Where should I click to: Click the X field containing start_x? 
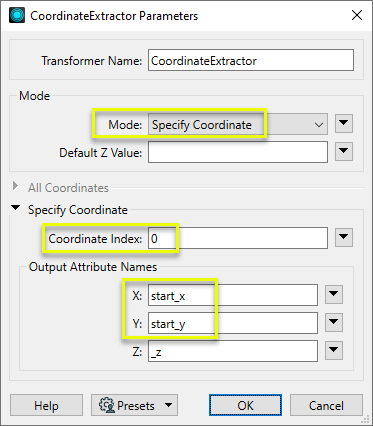tap(233, 295)
